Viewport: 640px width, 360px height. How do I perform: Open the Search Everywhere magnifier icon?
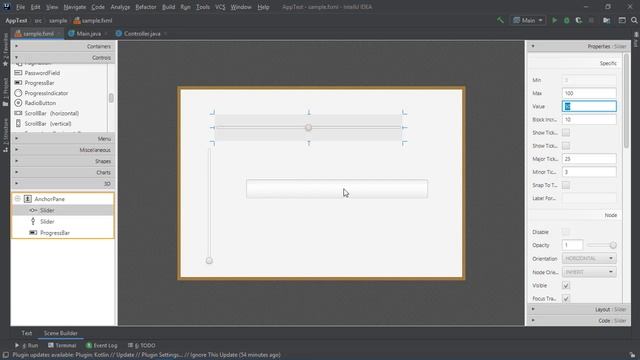tap(634, 20)
